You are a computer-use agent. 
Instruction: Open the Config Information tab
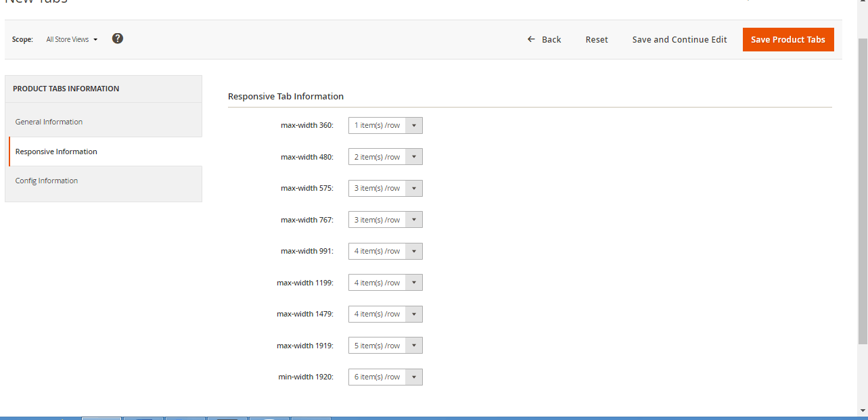[x=47, y=181]
